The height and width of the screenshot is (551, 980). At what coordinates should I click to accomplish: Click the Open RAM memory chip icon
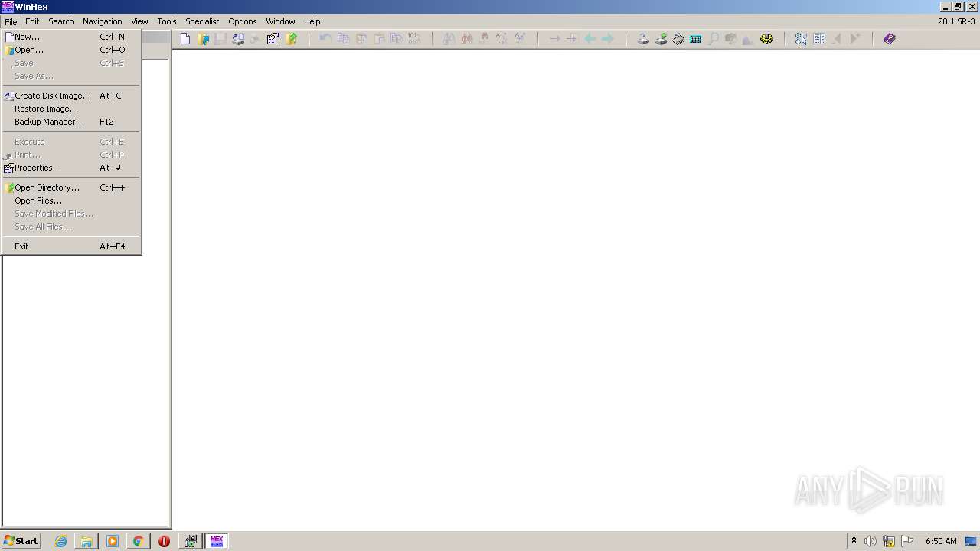(678, 39)
